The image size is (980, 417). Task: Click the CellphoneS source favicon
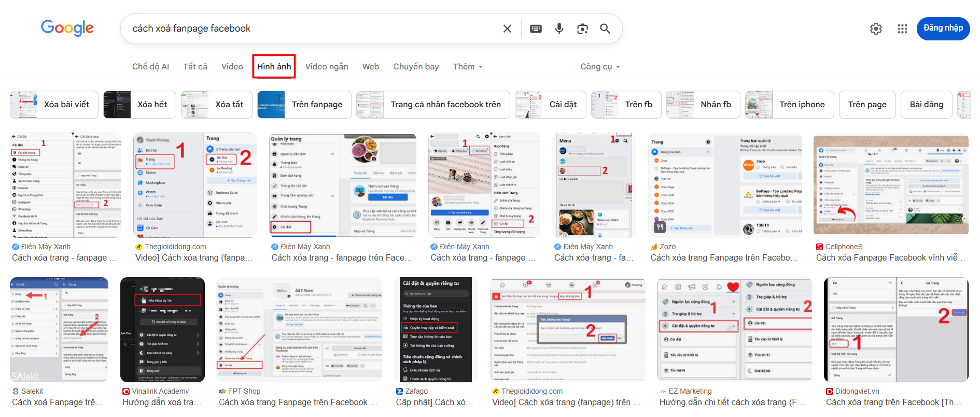pos(819,247)
